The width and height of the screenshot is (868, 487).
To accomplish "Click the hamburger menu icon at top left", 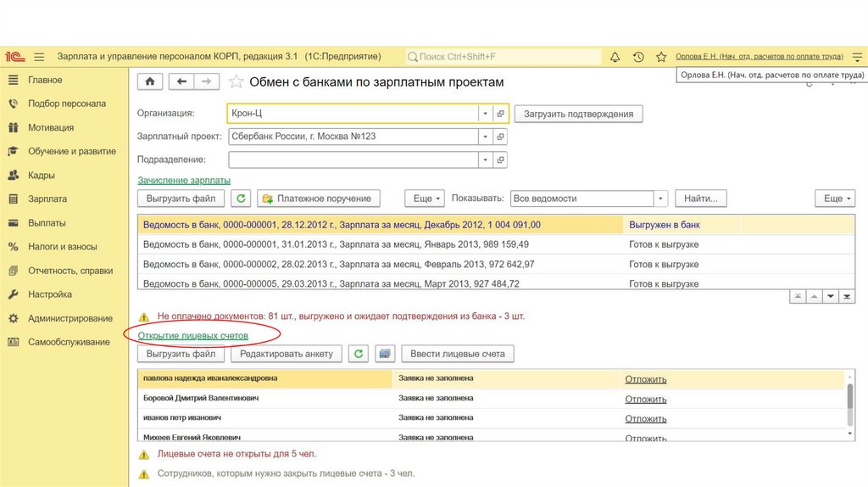I will point(39,57).
